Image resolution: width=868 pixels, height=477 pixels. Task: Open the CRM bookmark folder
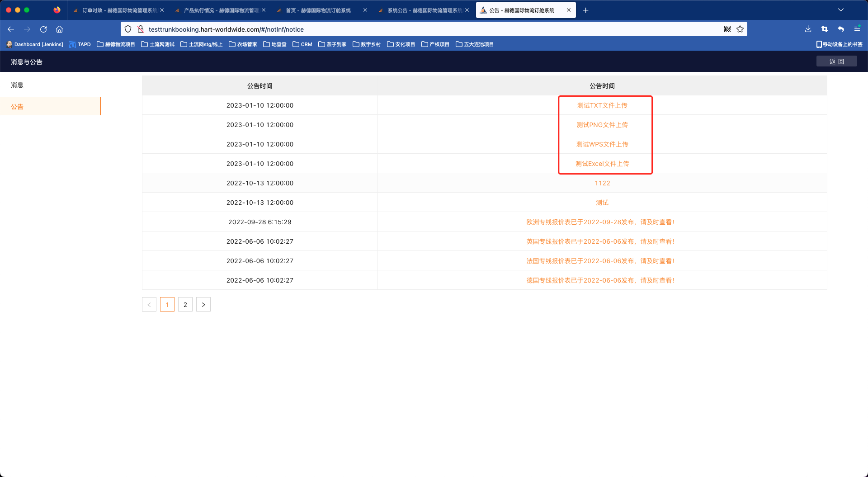coord(302,44)
